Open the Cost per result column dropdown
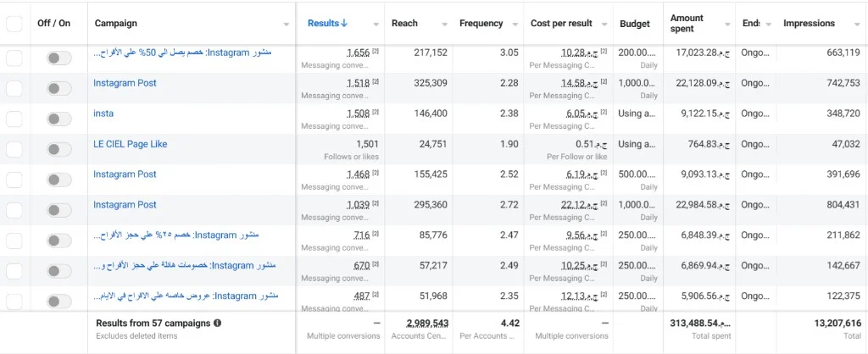This screenshot has height=354, width=868. (604, 25)
